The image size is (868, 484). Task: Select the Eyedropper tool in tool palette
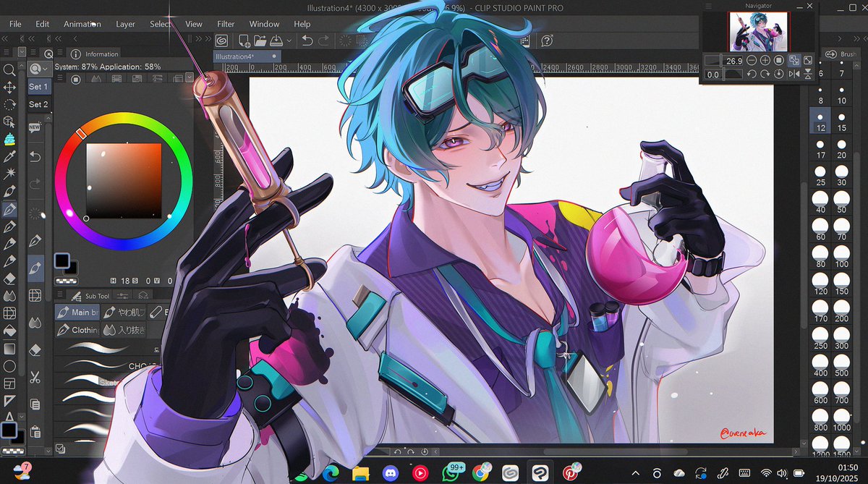pos(9,157)
